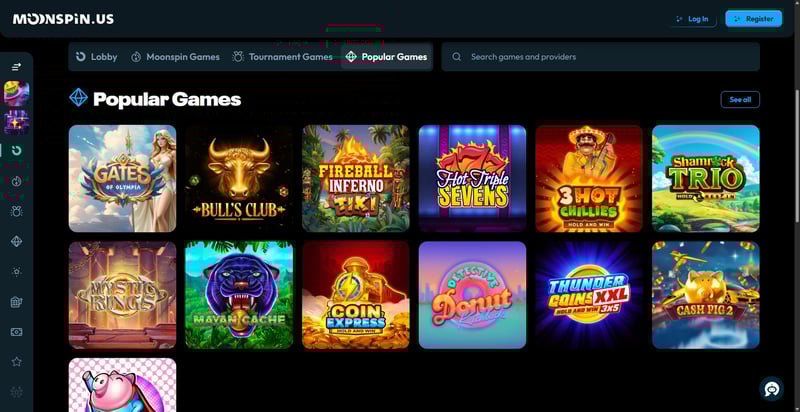Open the Moonspin Games tab

(175, 57)
